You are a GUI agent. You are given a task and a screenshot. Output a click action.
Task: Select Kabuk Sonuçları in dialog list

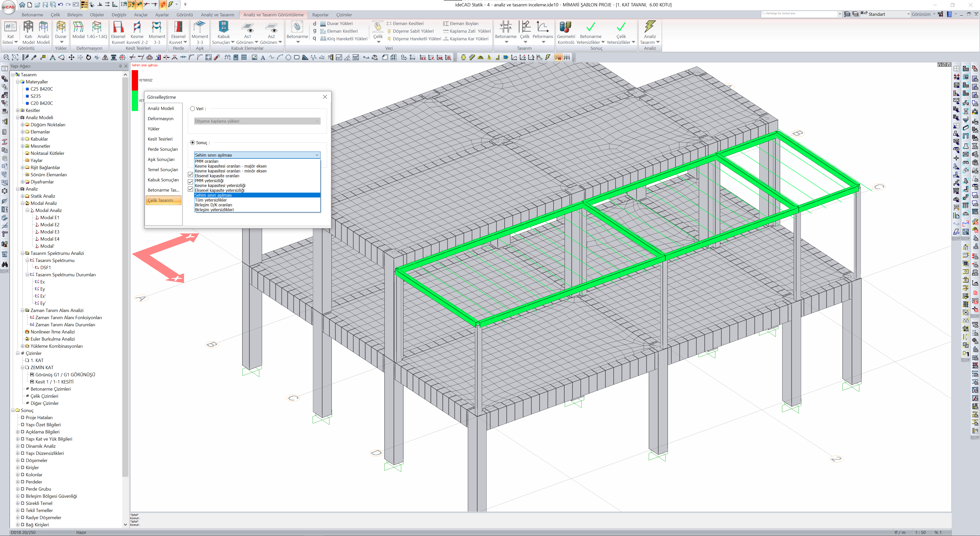163,180
